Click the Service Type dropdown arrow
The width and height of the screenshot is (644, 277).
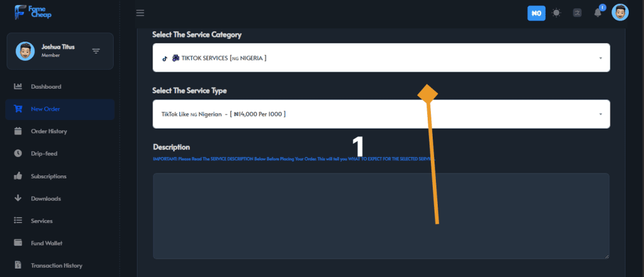601,114
